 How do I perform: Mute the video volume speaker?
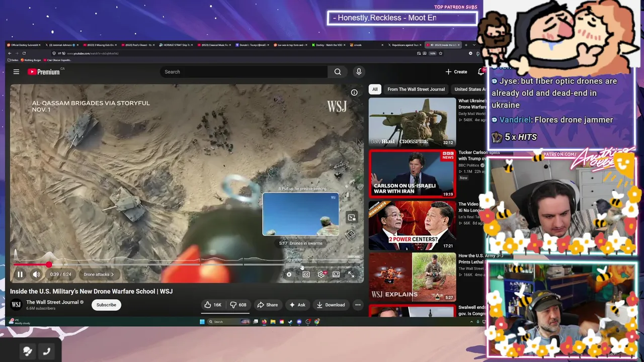click(x=36, y=275)
